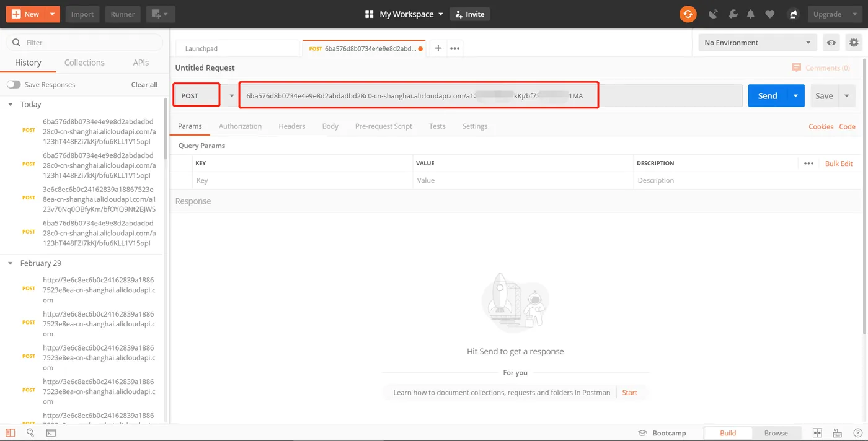The height and width of the screenshot is (441, 868).
Task: Switch to the APIs sidebar tab
Action: pyautogui.click(x=141, y=63)
